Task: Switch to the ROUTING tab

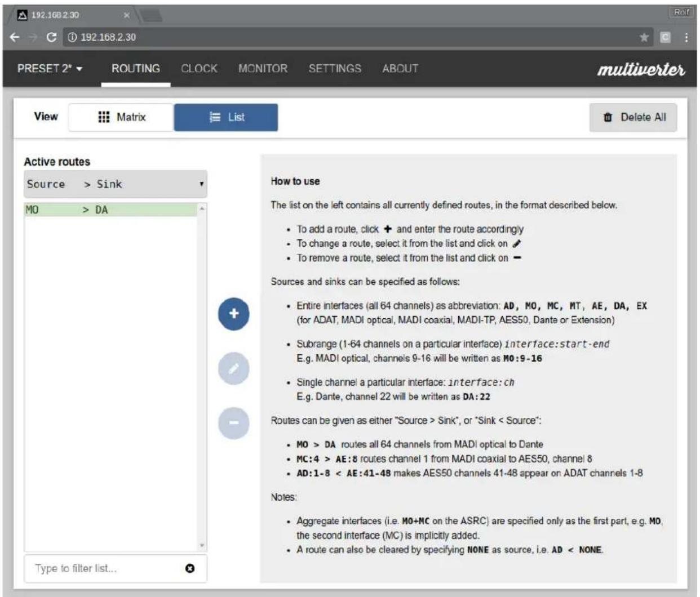Action: click(136, 69)
